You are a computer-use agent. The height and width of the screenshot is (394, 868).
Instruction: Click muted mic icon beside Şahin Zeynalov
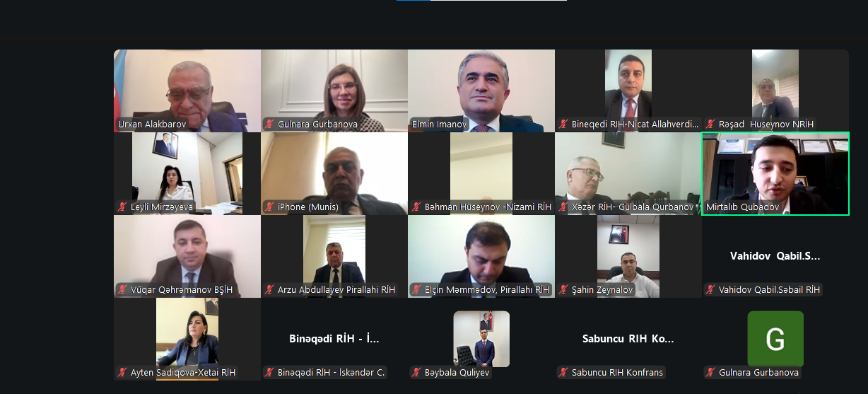pos(564,290)
